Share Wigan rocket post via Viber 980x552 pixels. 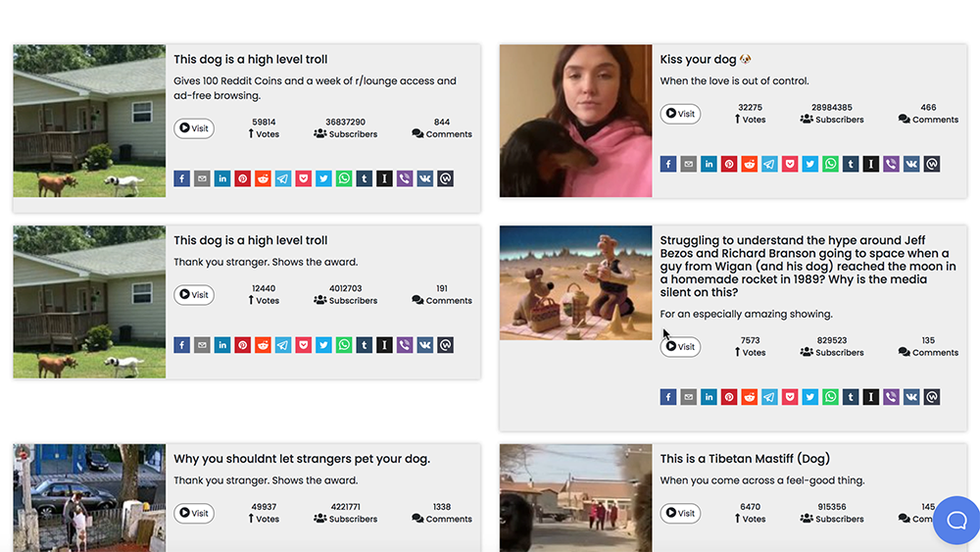pyautogui.click(x=891, y=397)
